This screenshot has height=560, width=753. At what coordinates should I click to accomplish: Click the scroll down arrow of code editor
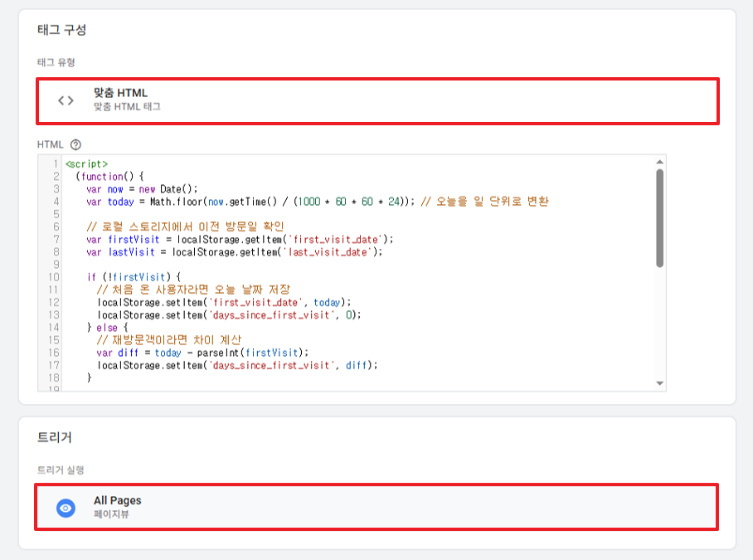coord(660,383)
